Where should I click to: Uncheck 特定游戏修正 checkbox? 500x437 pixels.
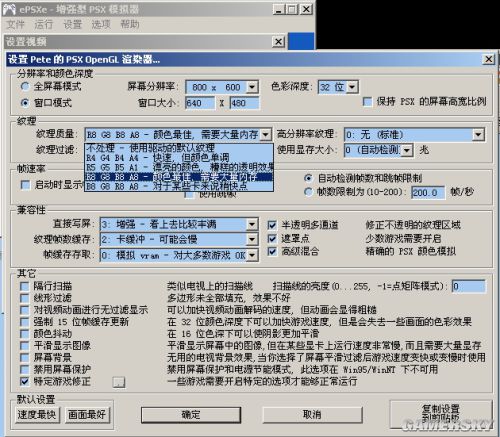24,381
